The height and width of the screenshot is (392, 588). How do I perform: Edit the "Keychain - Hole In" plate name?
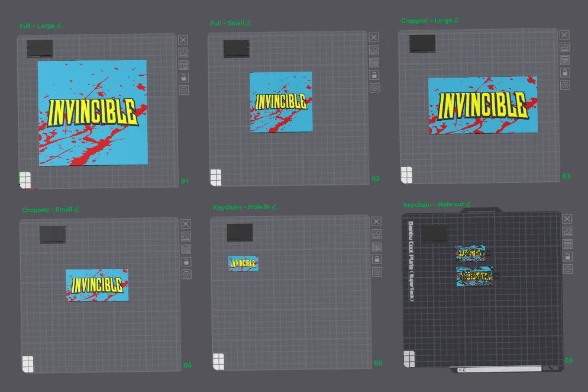pyautogui.click(x=274, y=207)
